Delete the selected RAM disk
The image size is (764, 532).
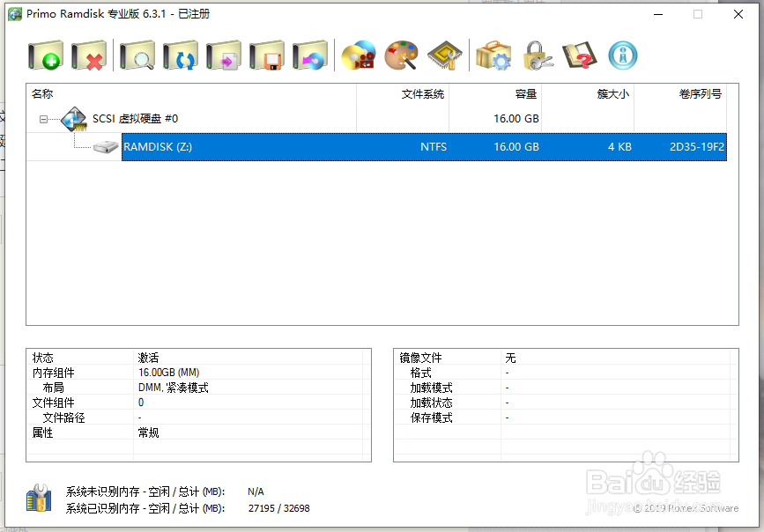point(89,55)
